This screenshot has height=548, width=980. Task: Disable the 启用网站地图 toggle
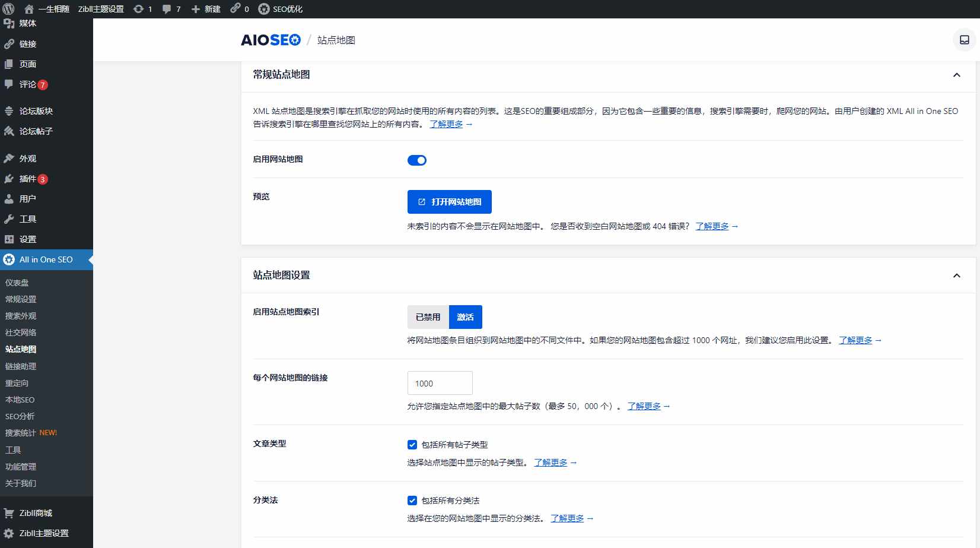pos(418,160)
